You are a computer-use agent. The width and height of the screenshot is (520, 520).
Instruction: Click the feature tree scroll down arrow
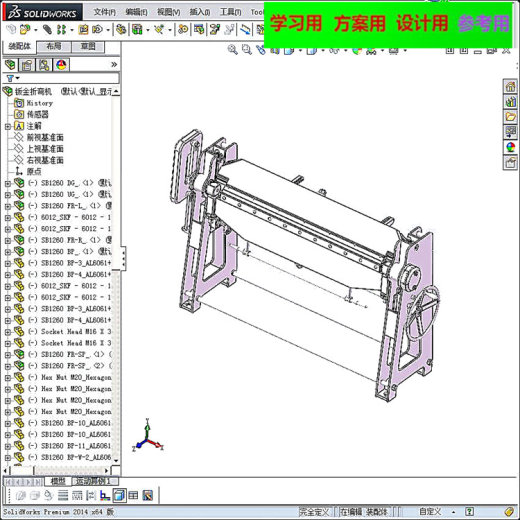116,461
